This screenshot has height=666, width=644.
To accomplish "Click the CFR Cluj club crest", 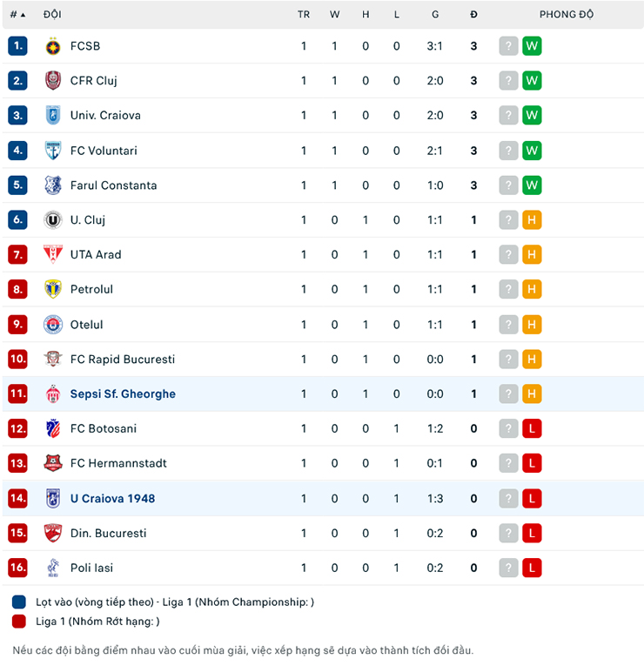I will point(53,81).
